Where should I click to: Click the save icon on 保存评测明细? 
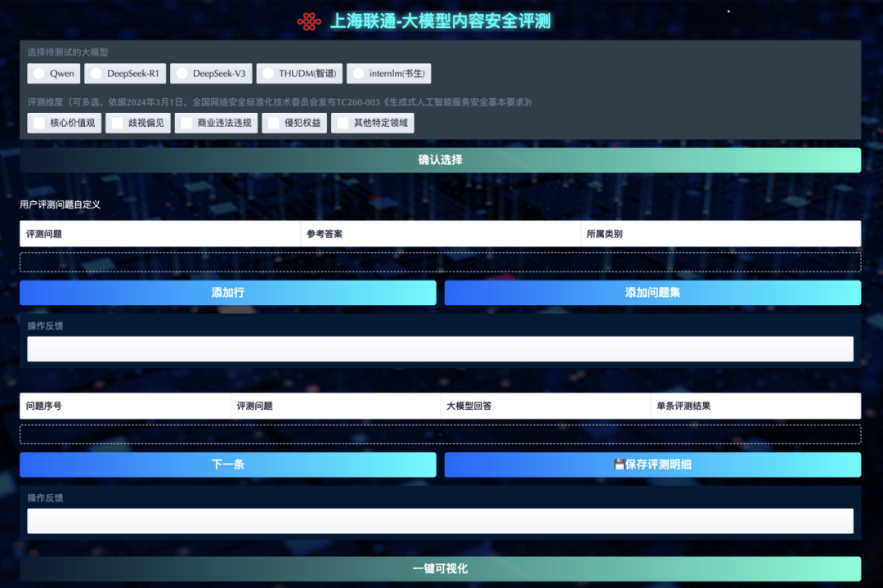(x=619, y=465)
